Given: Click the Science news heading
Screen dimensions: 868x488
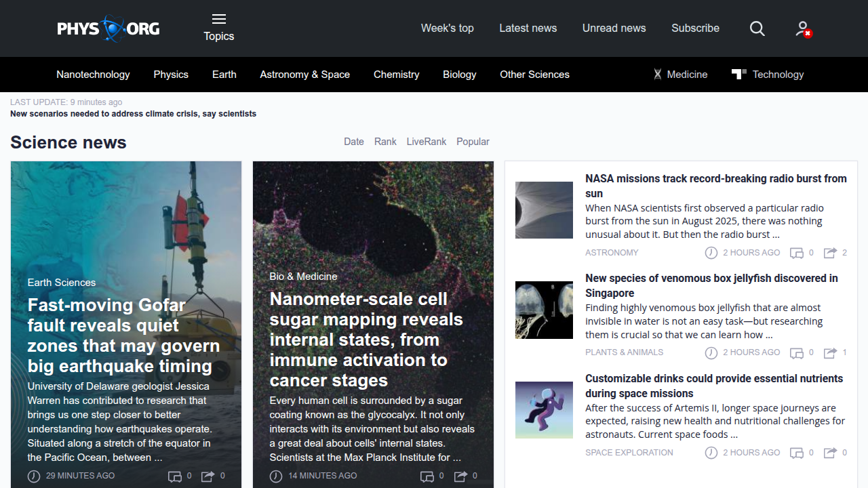Looking at the screenshot, I should point(68,142).
